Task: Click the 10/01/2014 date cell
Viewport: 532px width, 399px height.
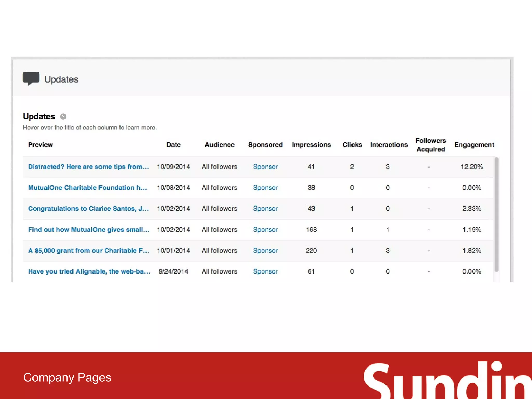Action: pos(174,250)
